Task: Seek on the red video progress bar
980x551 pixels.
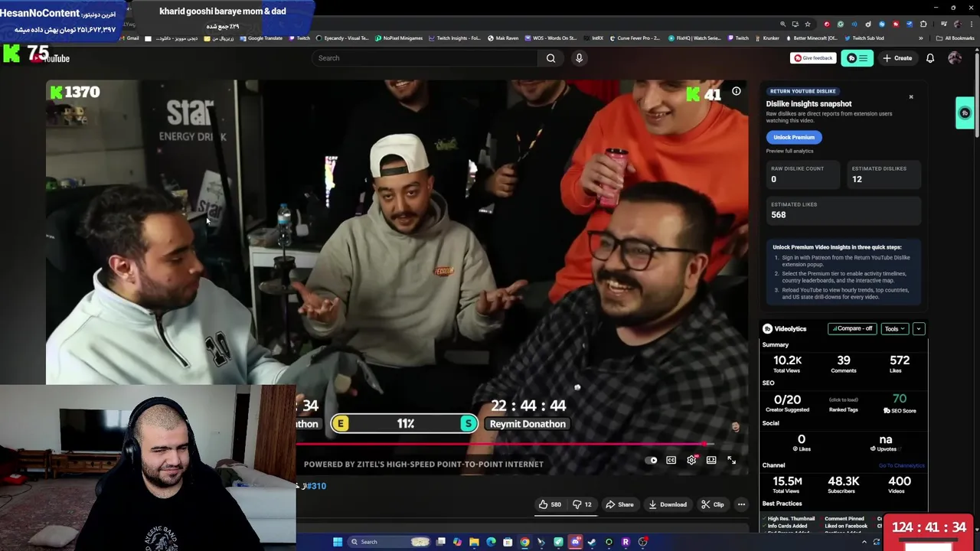Action: click(x=505, y=444)
